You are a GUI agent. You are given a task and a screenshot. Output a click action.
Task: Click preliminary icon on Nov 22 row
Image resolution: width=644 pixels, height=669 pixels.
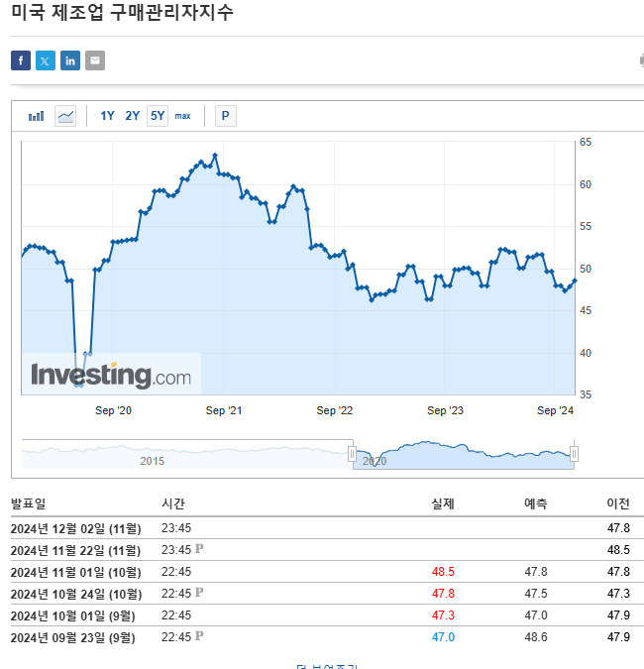point(199,549)
